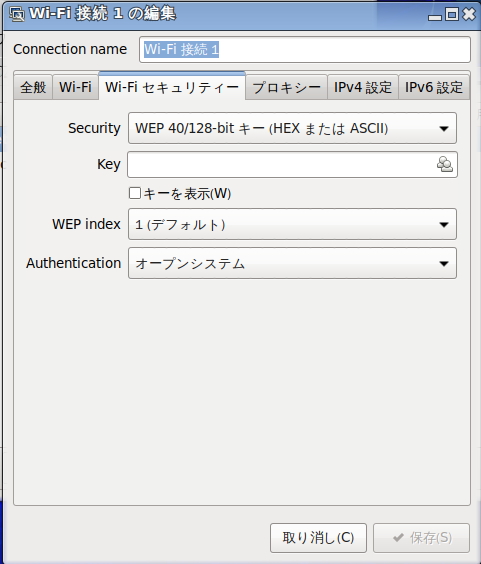This screenshot has height=564, width=481.
Task: Maximize the connection editor window
Action: (452, 14)
